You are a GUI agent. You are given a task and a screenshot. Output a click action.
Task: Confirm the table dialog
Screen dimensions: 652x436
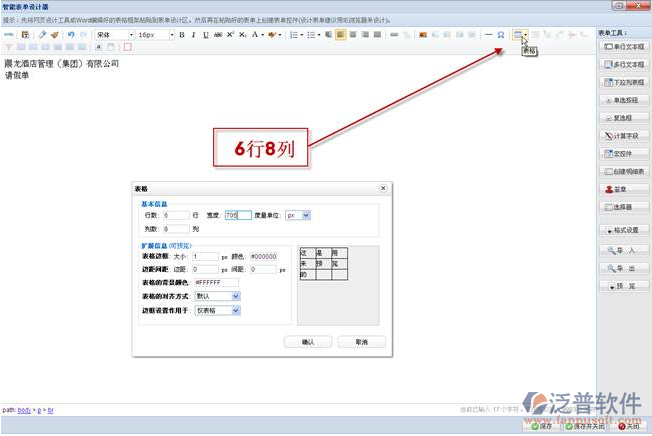coord(308,342)
